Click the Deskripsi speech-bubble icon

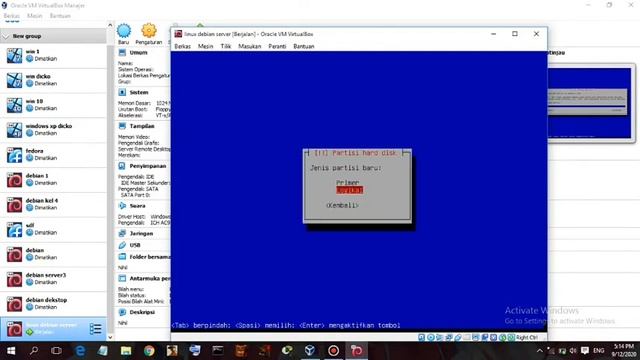122,312
